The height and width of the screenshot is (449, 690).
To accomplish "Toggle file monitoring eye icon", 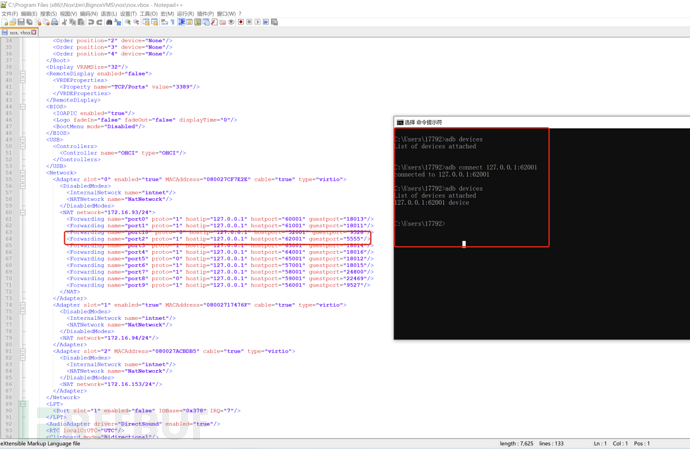I will (231, 22).
